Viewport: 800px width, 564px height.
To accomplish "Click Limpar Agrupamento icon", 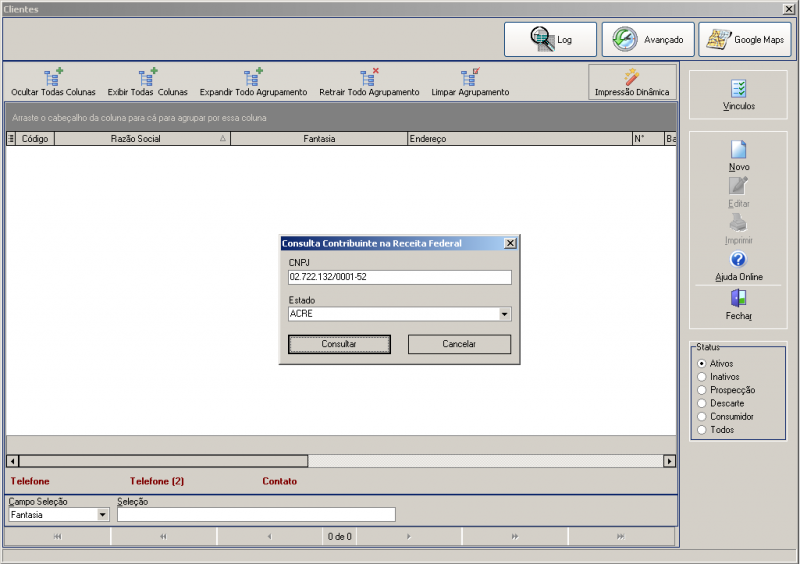I will tap(470, 78).
